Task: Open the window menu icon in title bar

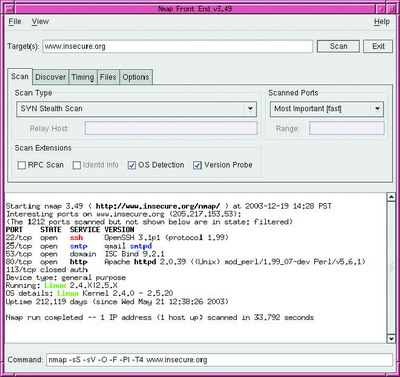Action: [9, 8]
